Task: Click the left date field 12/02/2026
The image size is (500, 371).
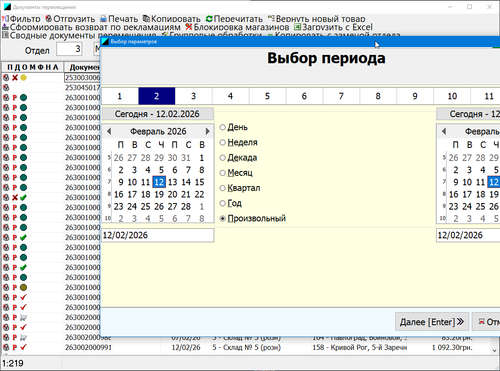Action: tap(158, 235)
